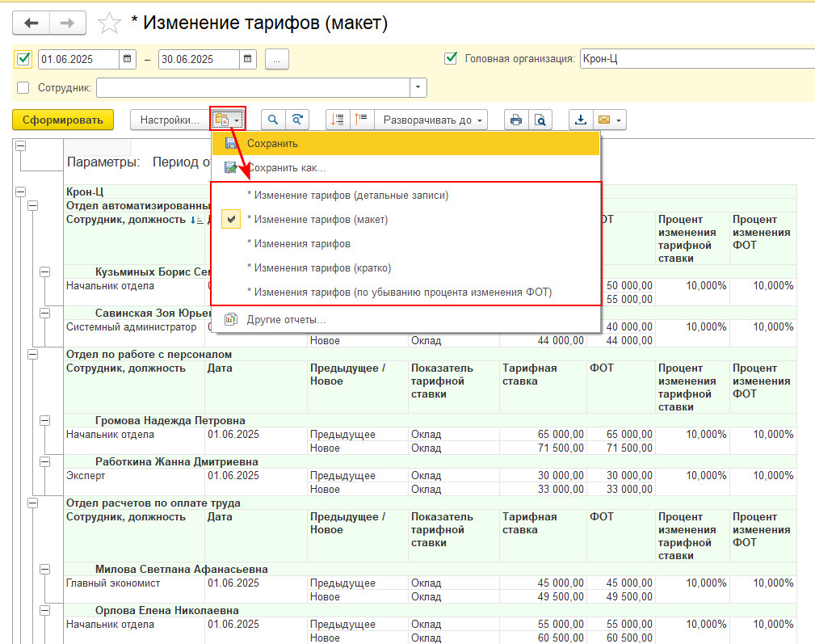Enable the Сотрудник filter checkbox
The image size is (815, 644).
click(x=23, y=88)
